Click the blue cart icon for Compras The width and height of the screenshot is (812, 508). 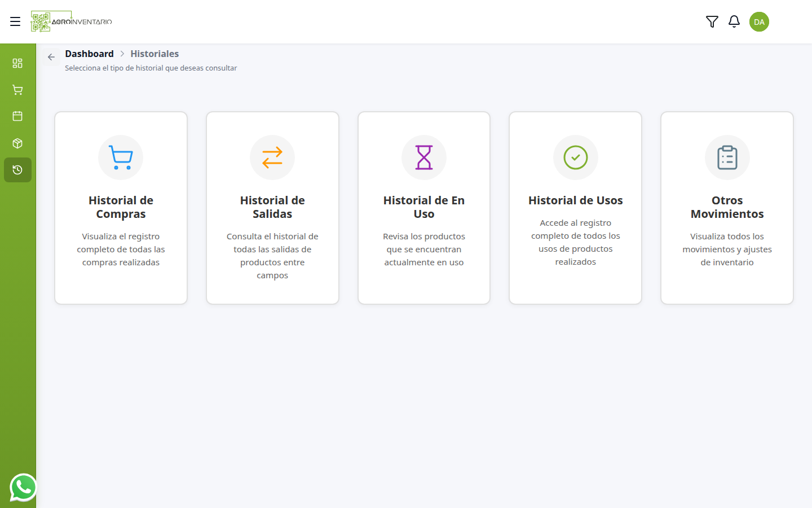(121, 157)
